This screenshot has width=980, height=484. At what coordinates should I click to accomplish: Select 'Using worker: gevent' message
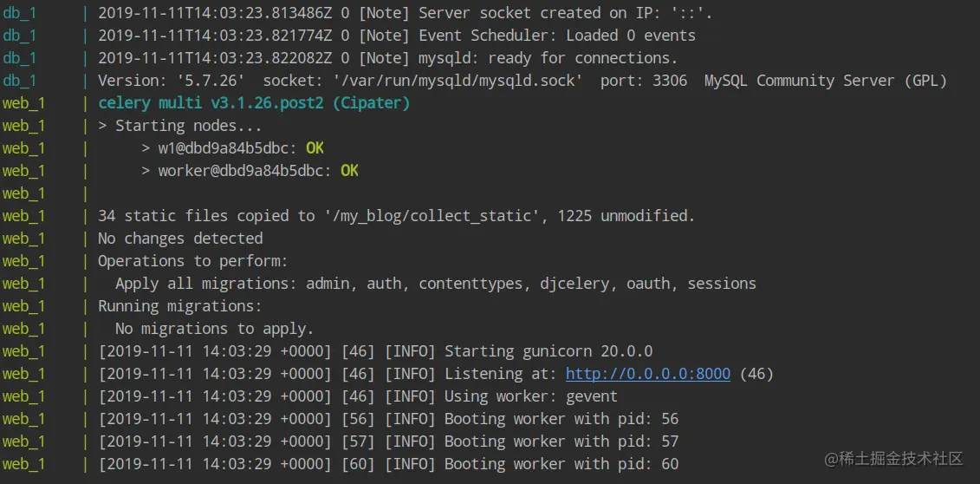pos(530,396)
